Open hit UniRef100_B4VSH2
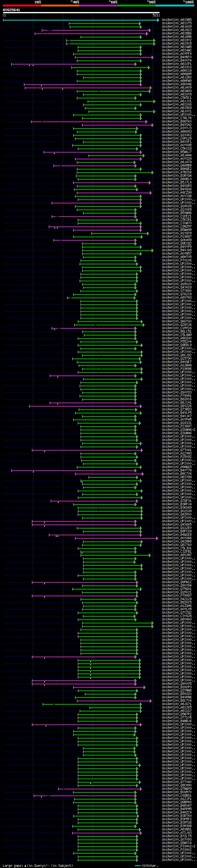This screenshot has width=197, height=868. tap(177, 125)
